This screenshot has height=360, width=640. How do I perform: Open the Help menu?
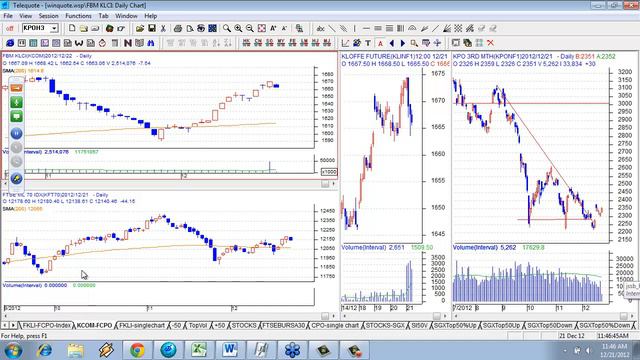(x=150, y=16)
